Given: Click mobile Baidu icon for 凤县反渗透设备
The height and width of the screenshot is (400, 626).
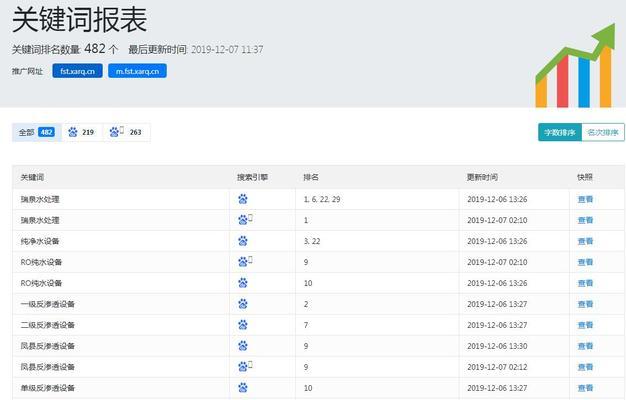Looking at the screenshot, I should [x=244, y=367].
